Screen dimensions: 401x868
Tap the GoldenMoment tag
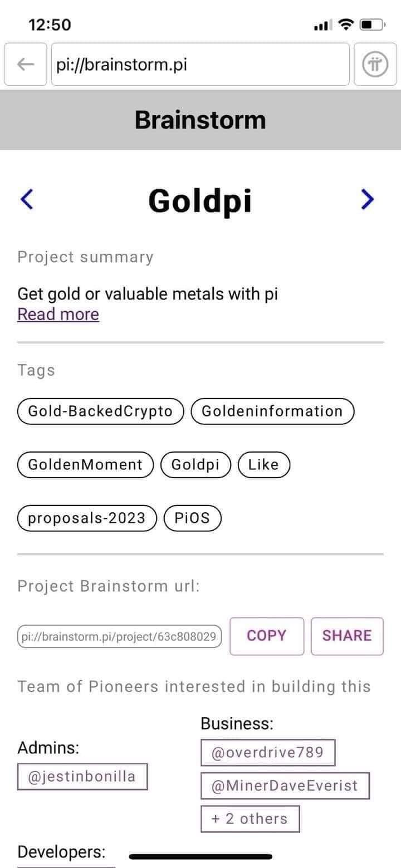point(85,465)
